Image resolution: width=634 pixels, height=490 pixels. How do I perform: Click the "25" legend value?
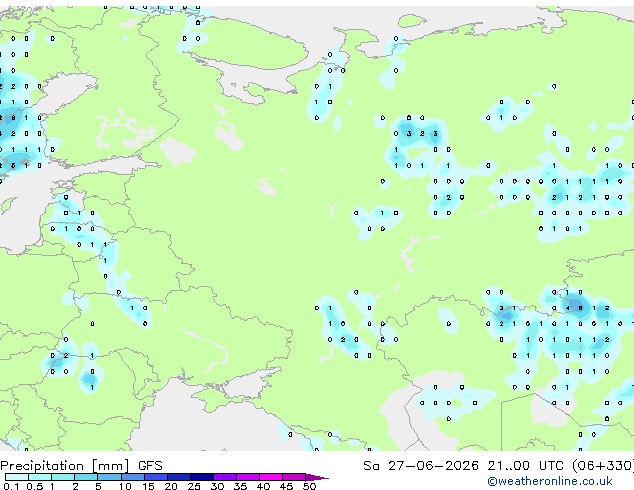(x=194, y=486)
